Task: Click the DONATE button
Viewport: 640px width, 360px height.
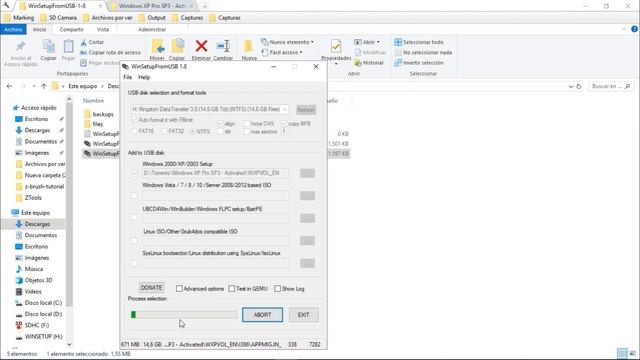Action: point(151,288)
